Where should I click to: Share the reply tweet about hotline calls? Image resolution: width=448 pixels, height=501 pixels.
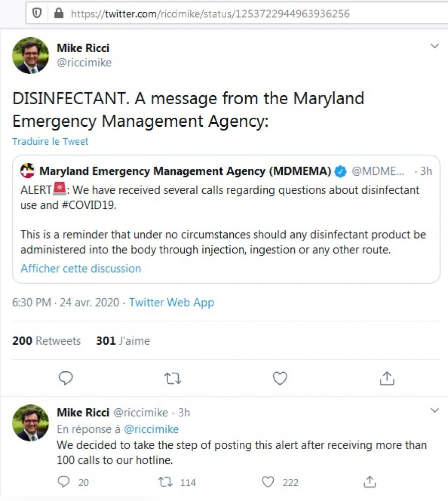[x=370, y=482]
